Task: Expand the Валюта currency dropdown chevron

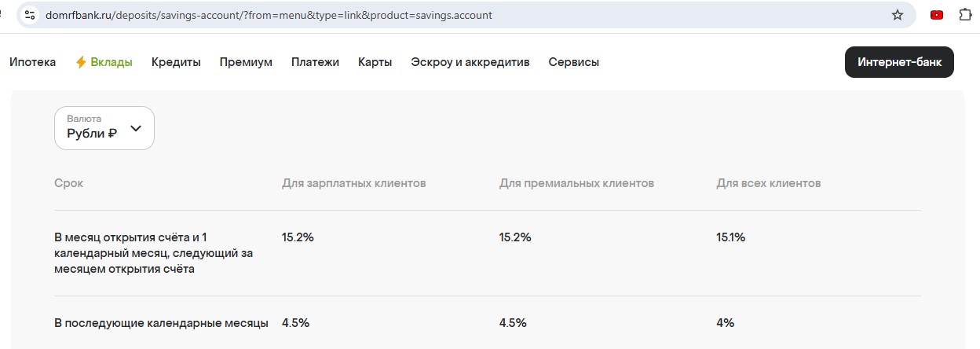Action: pos(136,128)
